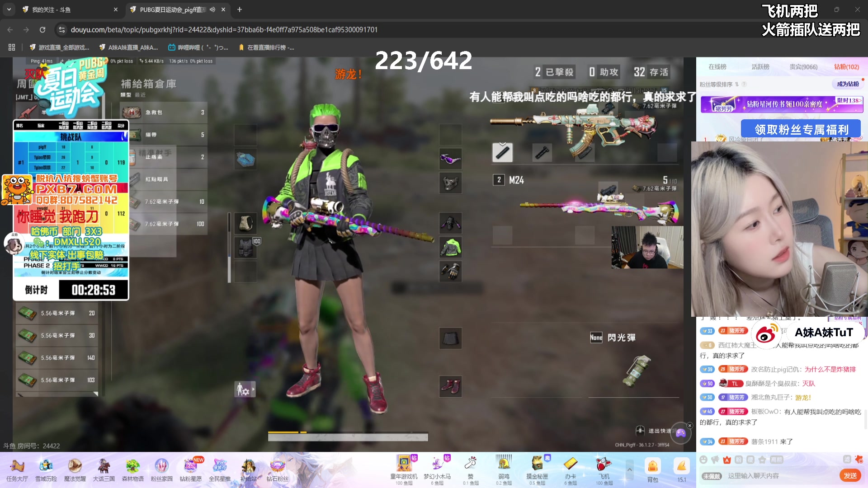868x488 pixels.
Task: Open a new browser tab
Action: [240, 9]
